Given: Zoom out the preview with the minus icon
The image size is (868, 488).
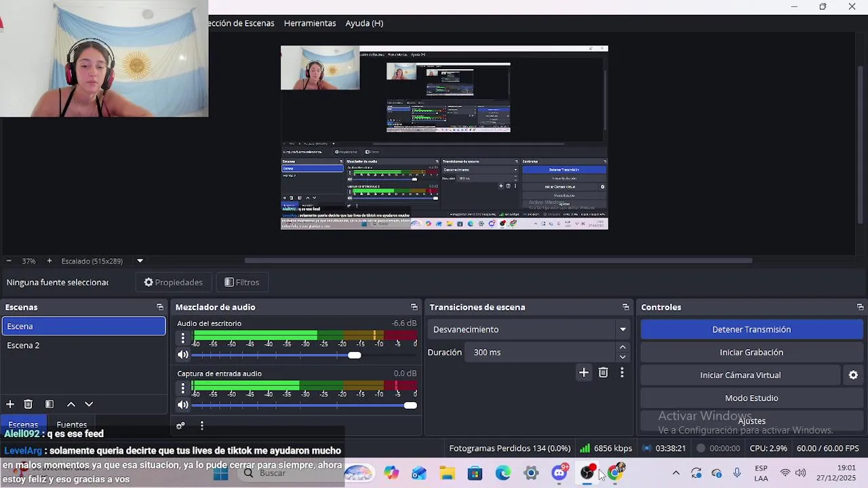Looking at the screenshot, I should [x=9, y=261].
